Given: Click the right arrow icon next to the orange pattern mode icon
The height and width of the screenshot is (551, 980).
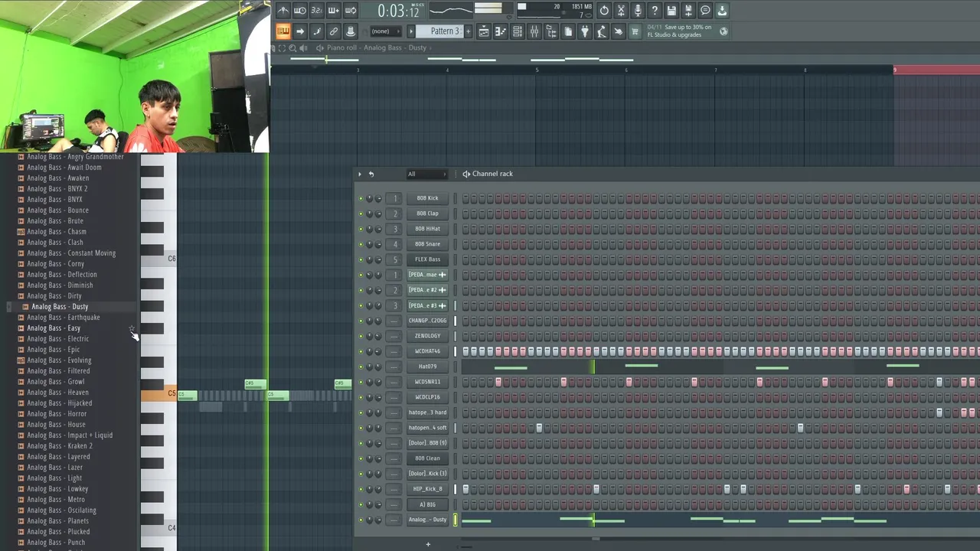Looking at the screenshot, I should pyautogui.click(x=300, y=31).
